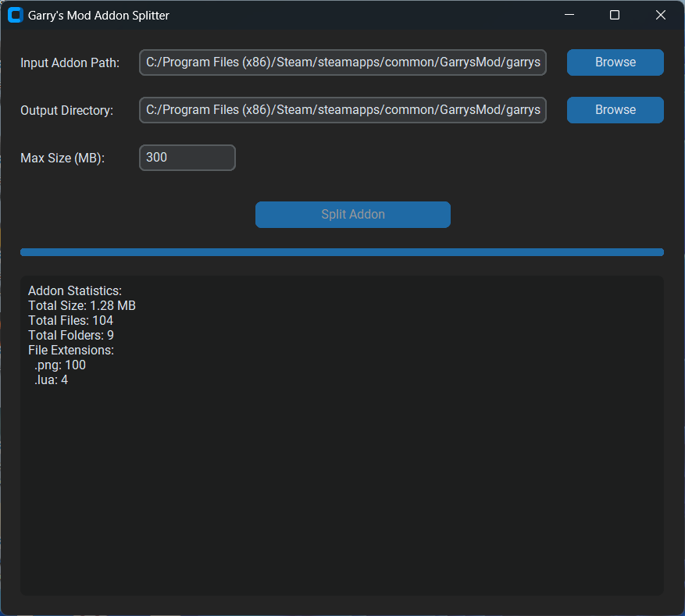This screenshot has height=616, width=685.
Task: Click the Total Files: 104 statistic
Action: (70, 320)
